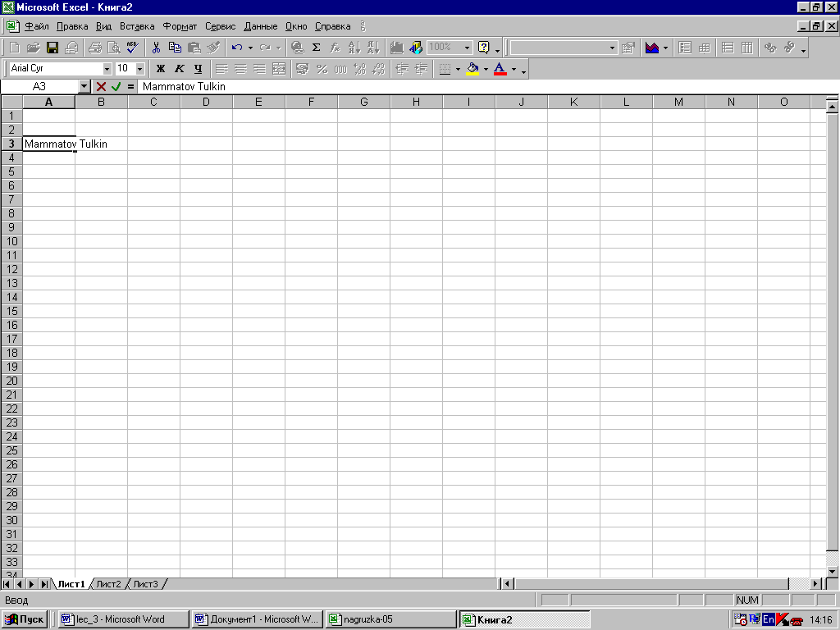Expand the Undo history dropdown arrow

tap(250, 48)
